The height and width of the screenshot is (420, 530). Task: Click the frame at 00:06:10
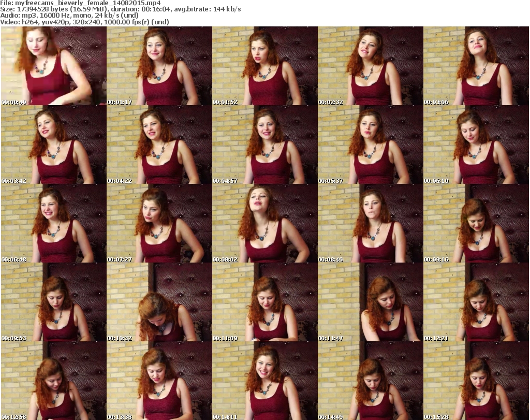click(476, 144)
